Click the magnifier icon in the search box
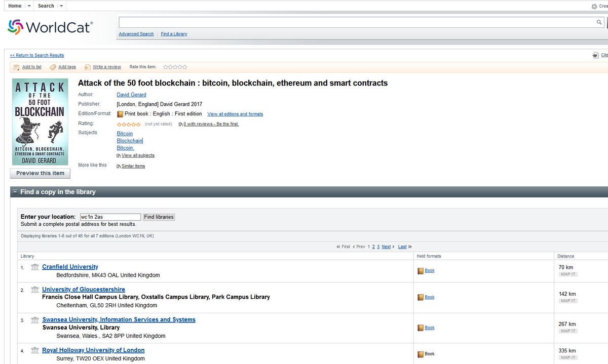 click(599, 22)
